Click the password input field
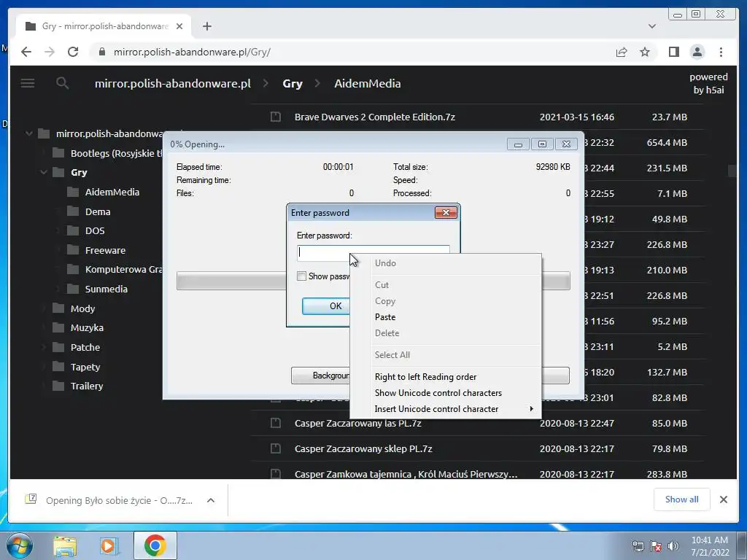 pyautogui.click(x=373, y=252)
